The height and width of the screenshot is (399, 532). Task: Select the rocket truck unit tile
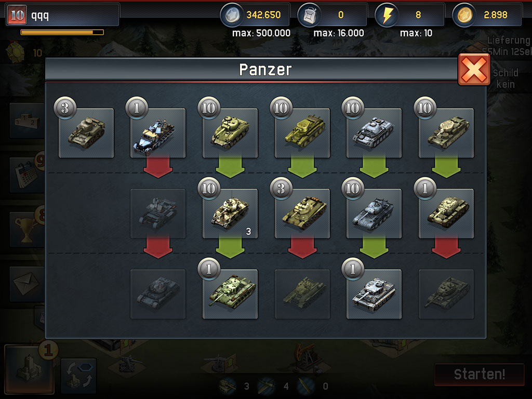click(x=158, y=133)
